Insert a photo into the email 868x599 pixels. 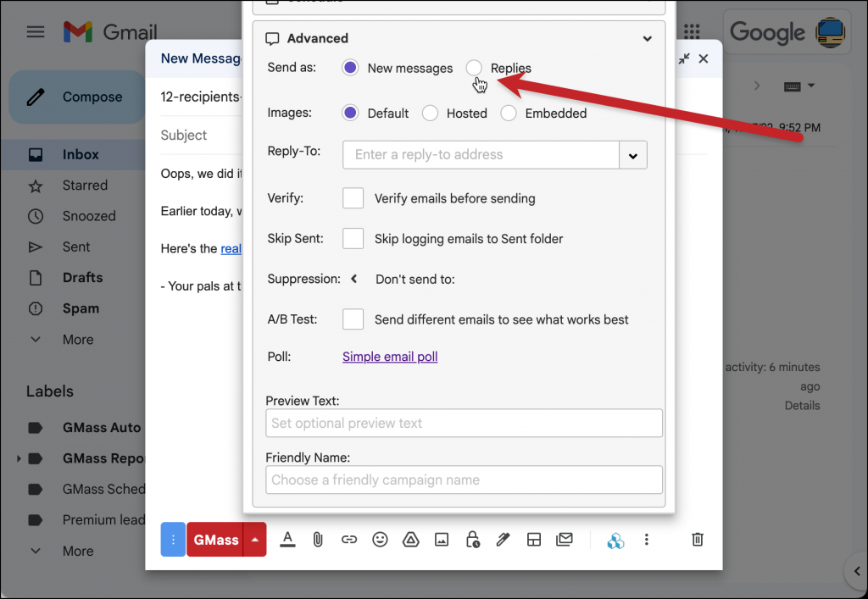441,539
